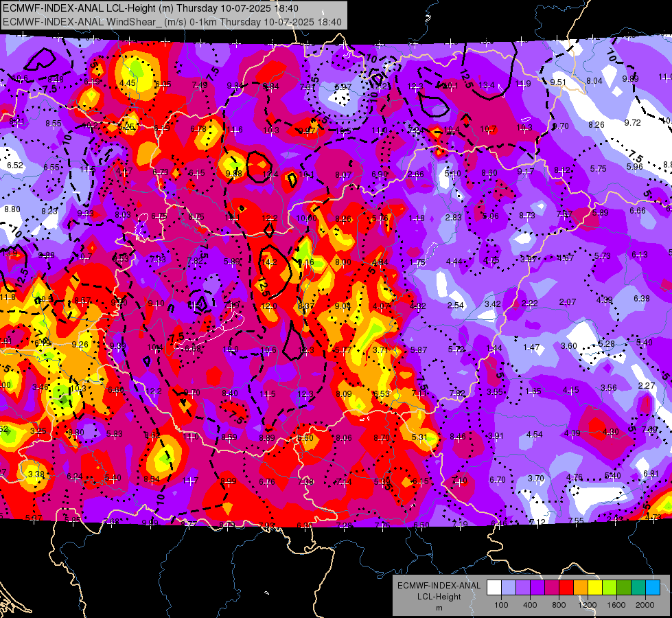Click the wind shear value 9.04

click(x=343, y=306)
